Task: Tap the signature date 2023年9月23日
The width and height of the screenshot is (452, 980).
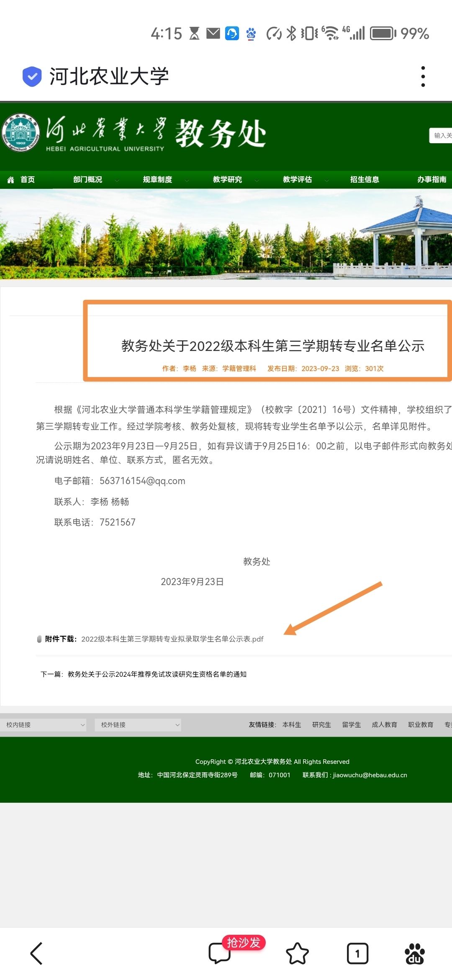Action: (192, 582)
